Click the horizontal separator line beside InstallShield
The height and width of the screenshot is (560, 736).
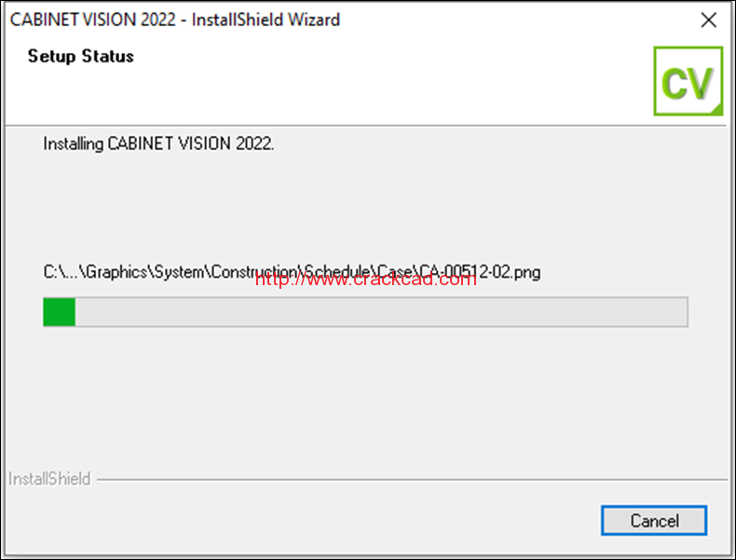(412, 480)
